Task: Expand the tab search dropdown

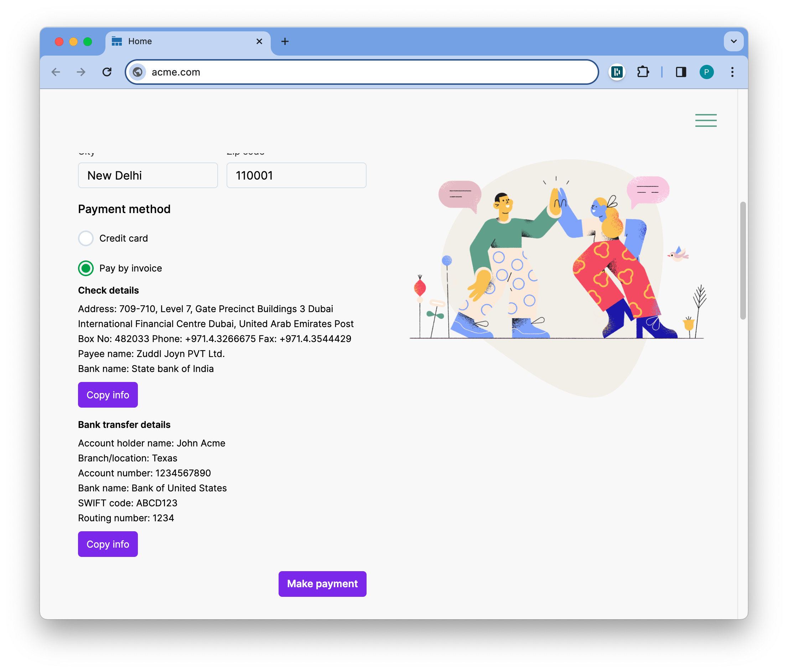Action: [x=733, y=41]
